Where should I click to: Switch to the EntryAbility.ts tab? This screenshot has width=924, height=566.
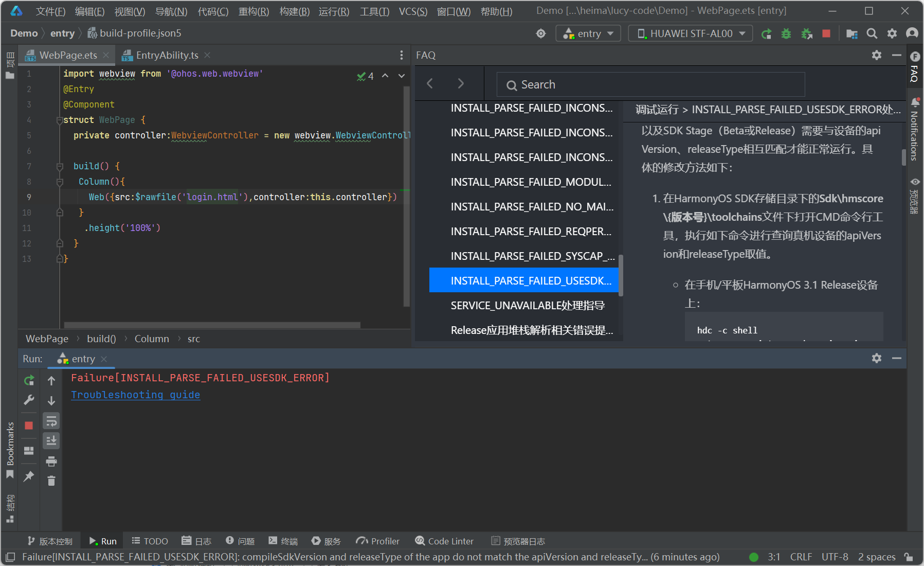[167, 55]
